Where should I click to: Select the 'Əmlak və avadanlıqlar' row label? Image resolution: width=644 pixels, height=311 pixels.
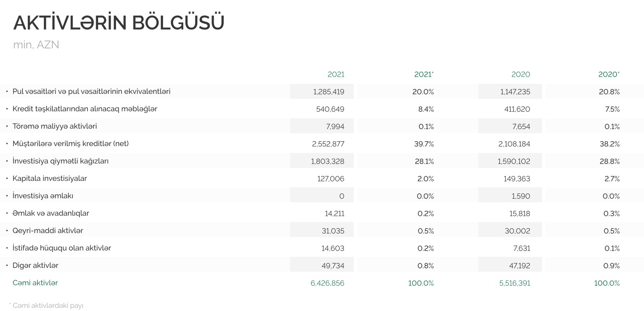(51, 213)
